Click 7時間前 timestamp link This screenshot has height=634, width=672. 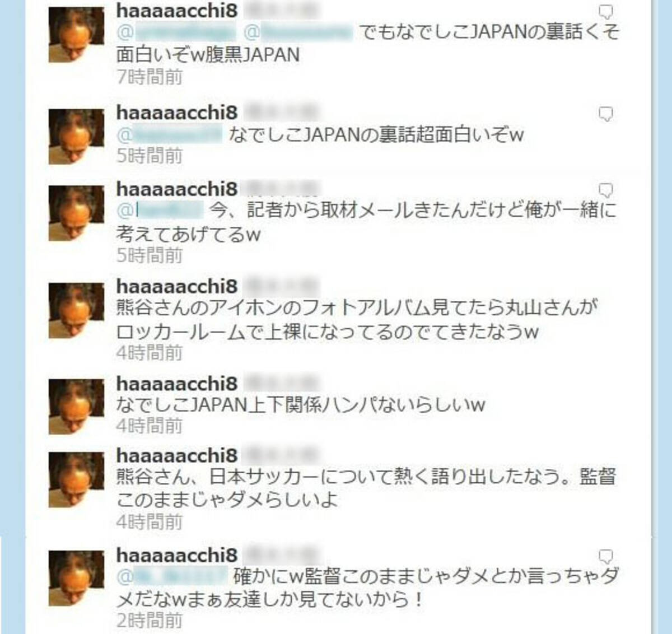click(150, 77)
